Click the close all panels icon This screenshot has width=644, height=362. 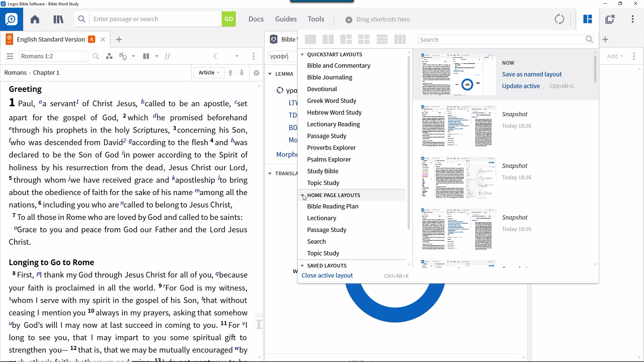pyautogui.click(x=610, y=19)
